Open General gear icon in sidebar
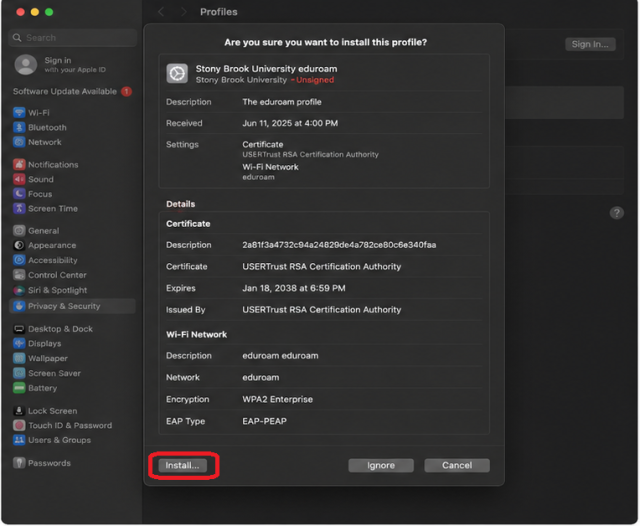 (x=19, y=231)
